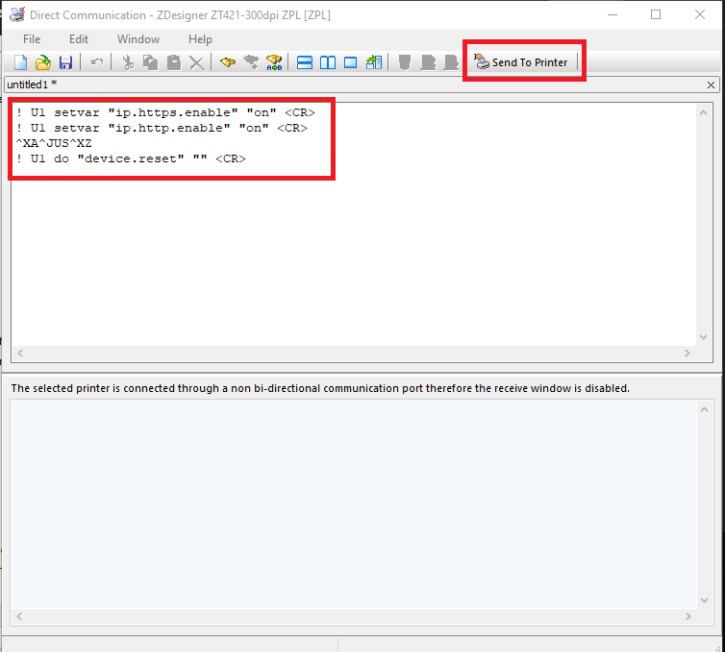This screenshot has width=725, height=652.
Task: Click the Copy icon in toolbar
Action: coord(150,62)
